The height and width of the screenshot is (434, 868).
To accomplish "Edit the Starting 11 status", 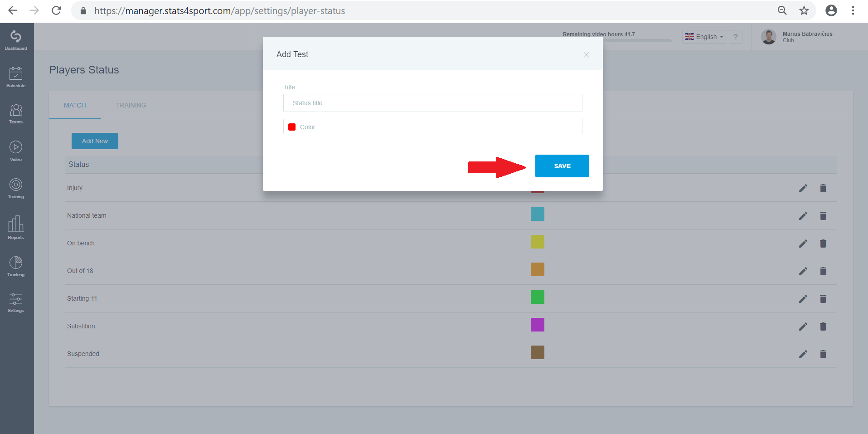I will tap(803, 299).
